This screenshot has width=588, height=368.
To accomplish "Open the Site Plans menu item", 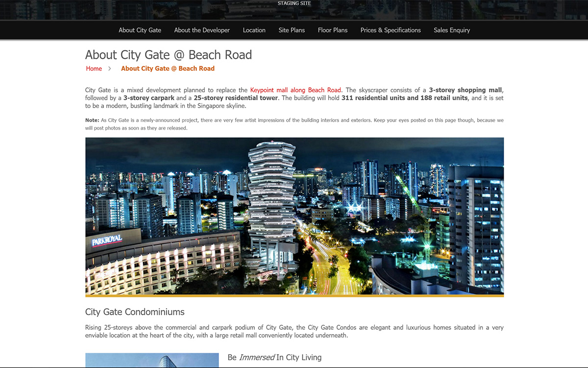I will click(x=292, y=30).
